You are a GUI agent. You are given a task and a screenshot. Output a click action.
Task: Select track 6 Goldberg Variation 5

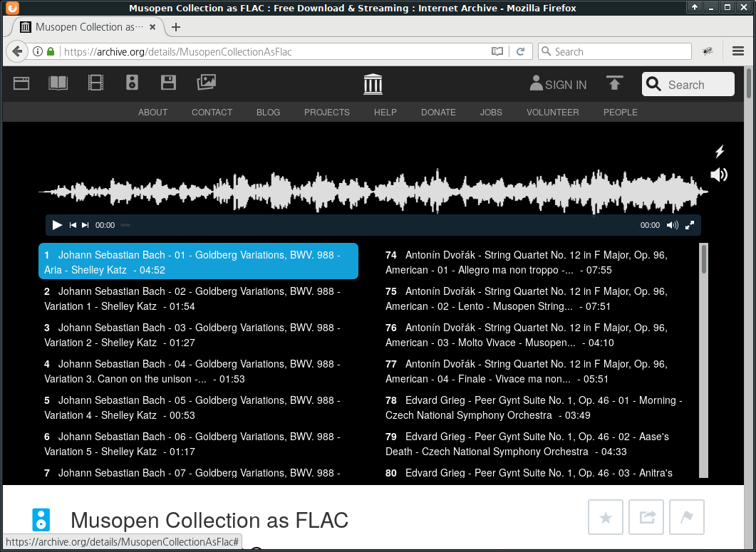(198, 444)
